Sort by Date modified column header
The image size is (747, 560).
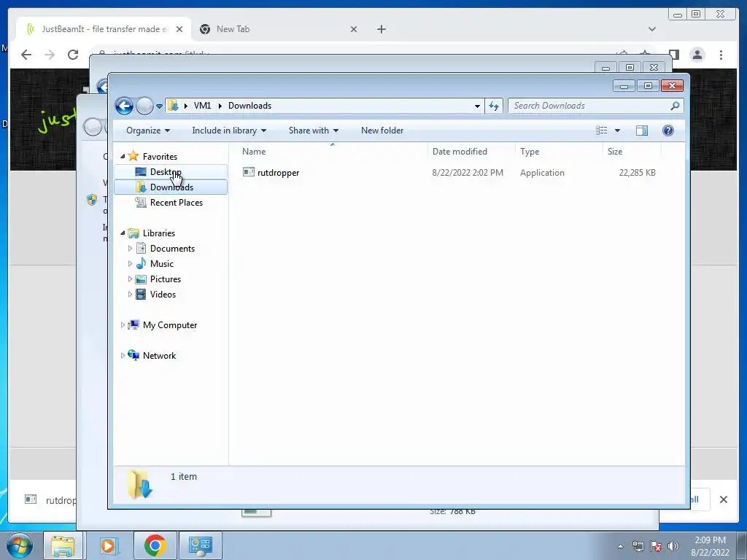click(471, 152)
